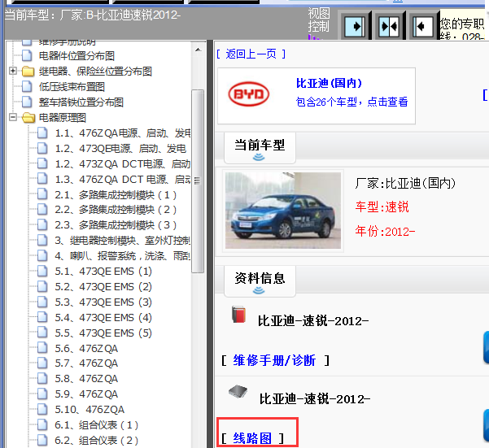Click the document icon next to 低压线束布置图
489x448 pixels.
point(27,87)
